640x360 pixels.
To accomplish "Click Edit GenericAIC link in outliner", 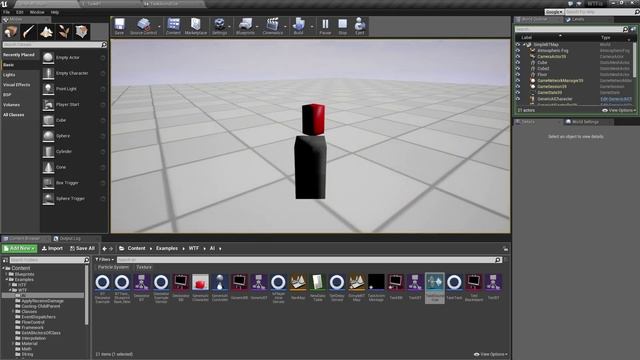I will point(616,99).
